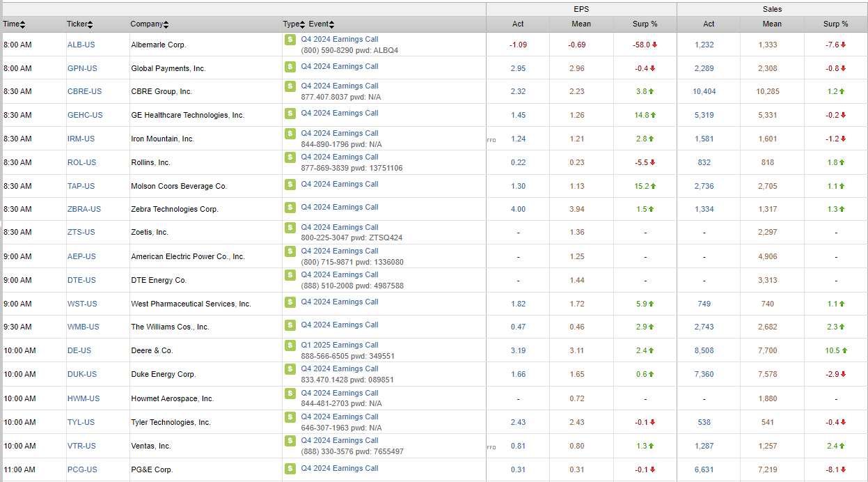Screen dimensions: 868x482
Task: Sort by Ticker using its sort arrows
Action: click(90, 24)
